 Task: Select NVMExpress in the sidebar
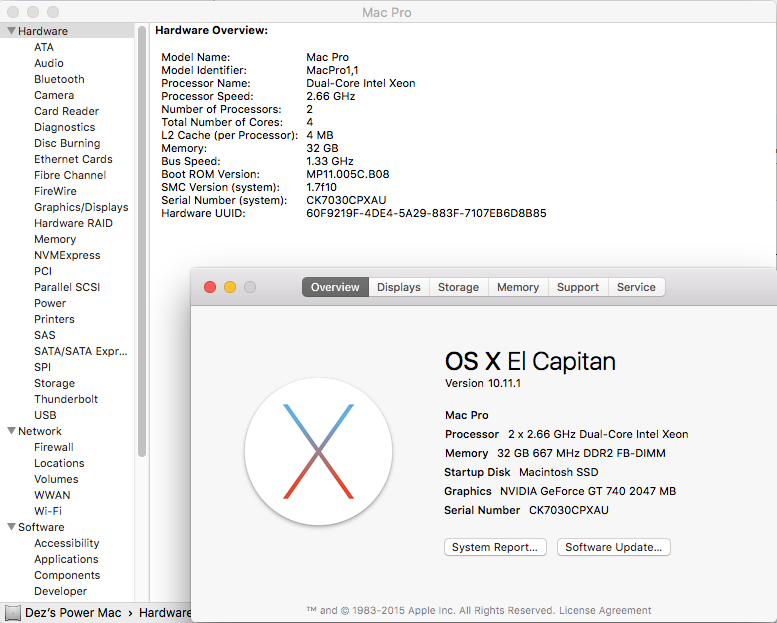[x=67, y=255]
